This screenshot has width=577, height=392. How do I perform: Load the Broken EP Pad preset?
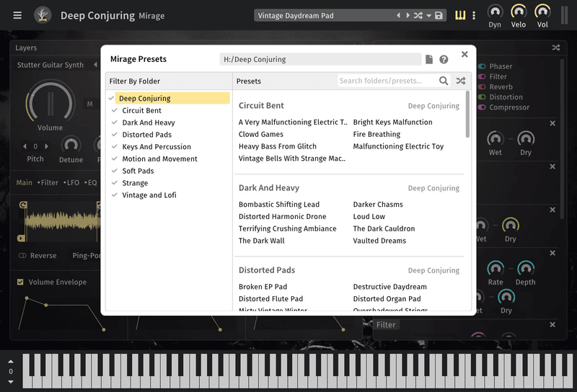click(x=263, y=287)
